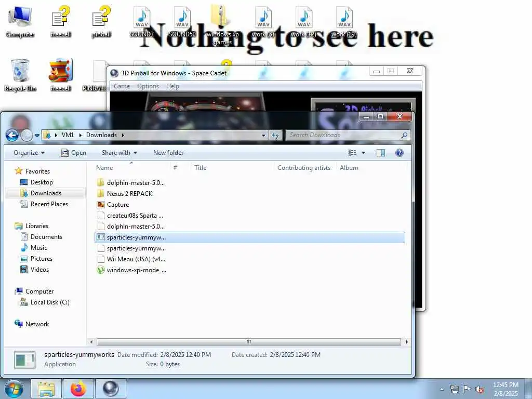
Task: Select Downloads in the navigation pane
Action: point(46,193)
